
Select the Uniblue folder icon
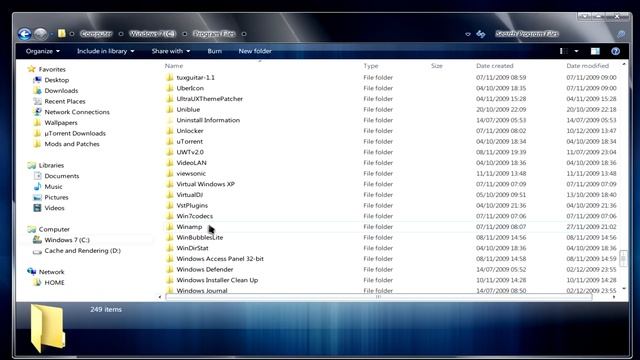point(170,109)
